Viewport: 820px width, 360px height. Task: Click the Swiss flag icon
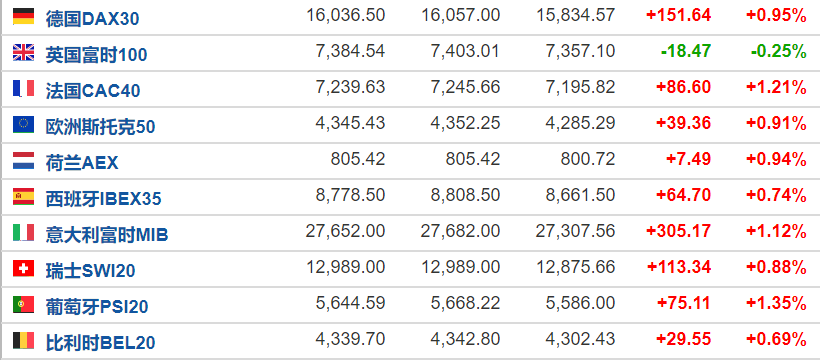(24, 268)
